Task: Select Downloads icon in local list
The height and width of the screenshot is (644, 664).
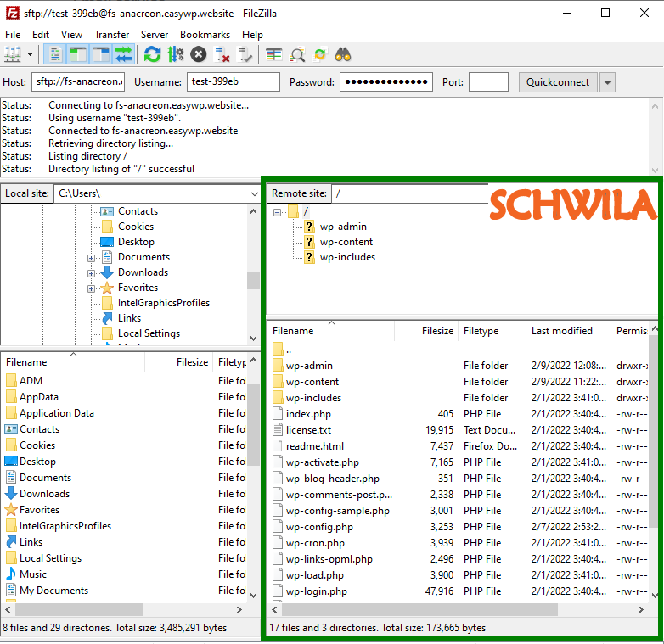Action: point(11,493)
